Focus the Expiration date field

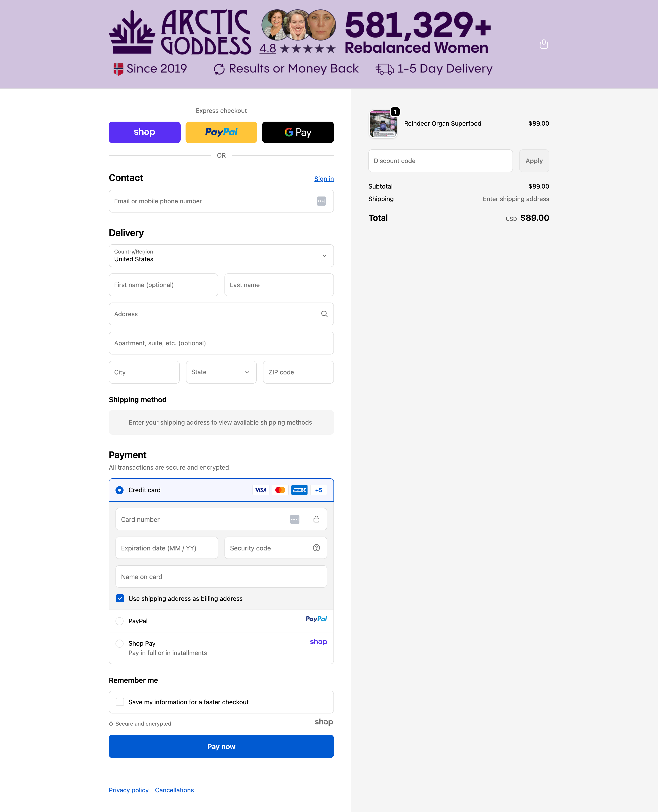[x=167, y=548]
